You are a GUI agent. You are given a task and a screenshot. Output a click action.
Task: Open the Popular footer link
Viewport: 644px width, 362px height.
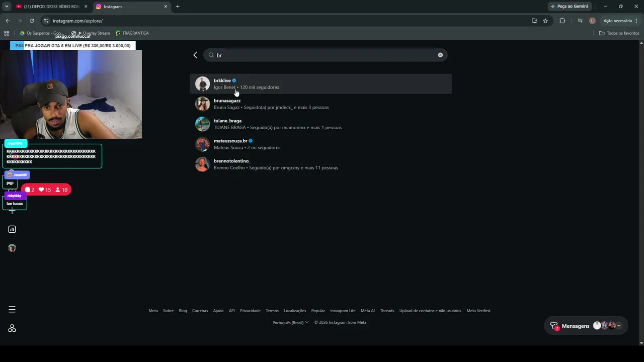(x=318, y=311)
